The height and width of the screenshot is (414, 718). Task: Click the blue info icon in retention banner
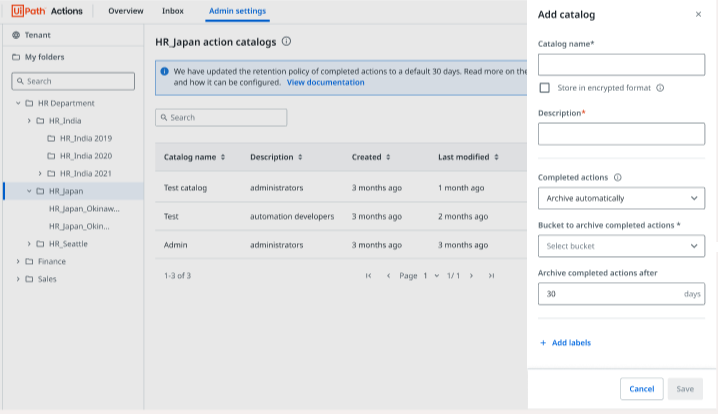pos(164,71)
